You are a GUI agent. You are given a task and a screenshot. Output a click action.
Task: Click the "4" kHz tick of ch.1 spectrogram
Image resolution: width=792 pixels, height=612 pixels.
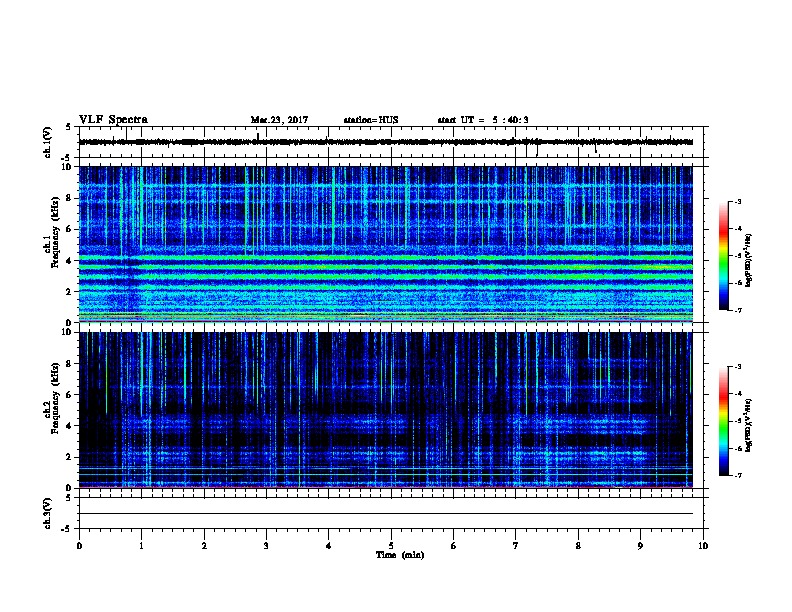69,261
